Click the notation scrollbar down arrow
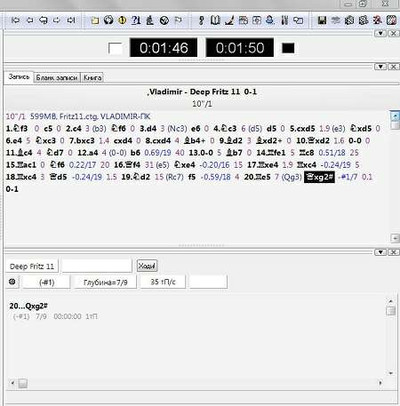 tap(395, 238)
